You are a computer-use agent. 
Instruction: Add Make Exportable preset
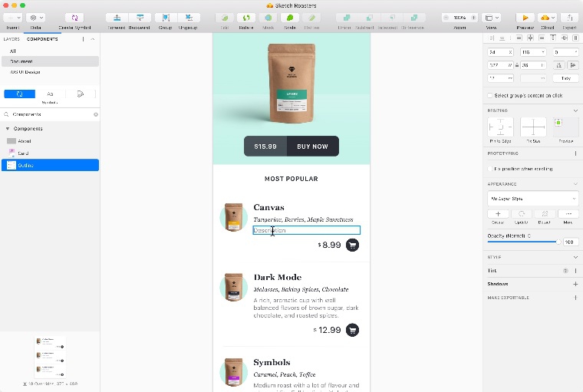(575, 298)
